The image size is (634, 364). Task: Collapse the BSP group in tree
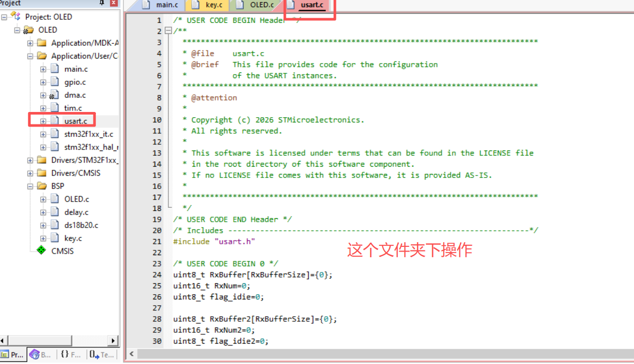(30, 186)
